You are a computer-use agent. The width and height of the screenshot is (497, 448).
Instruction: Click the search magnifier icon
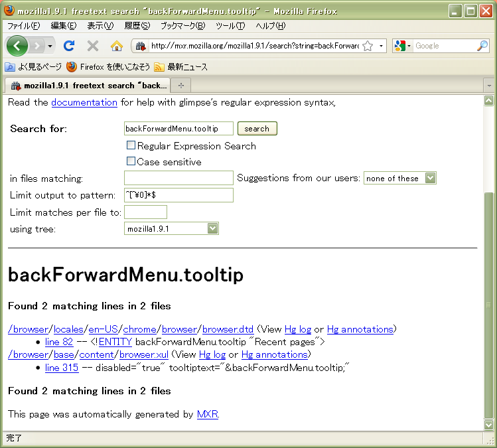point(482,46)
